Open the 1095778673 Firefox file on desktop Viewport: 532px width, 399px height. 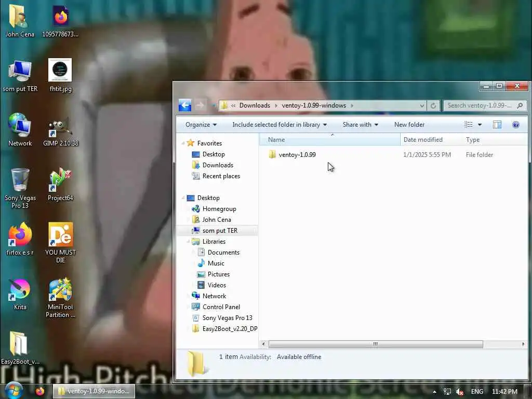point(60,20)
